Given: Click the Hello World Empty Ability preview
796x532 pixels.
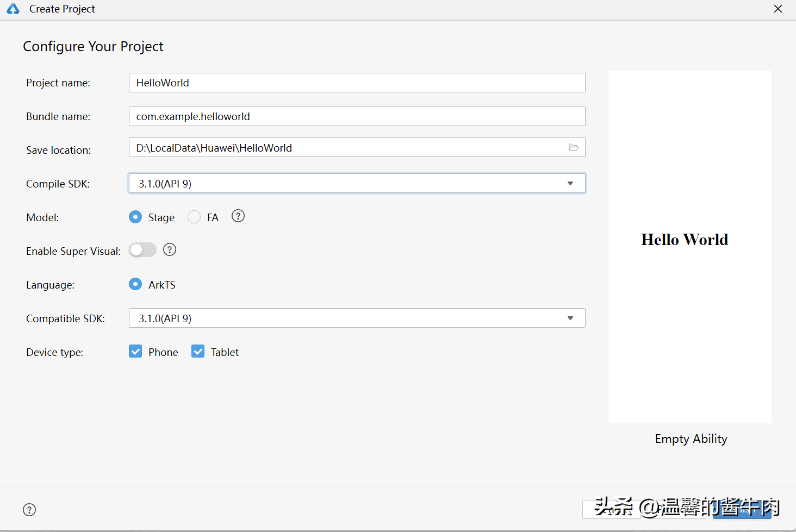Looking at the screenshot, I should coord(689,247).
